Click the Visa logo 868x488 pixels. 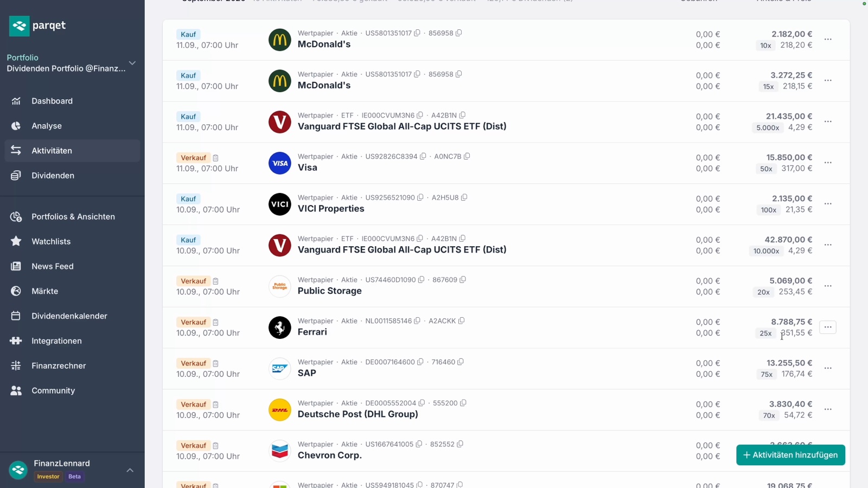[x=280, y=163]
